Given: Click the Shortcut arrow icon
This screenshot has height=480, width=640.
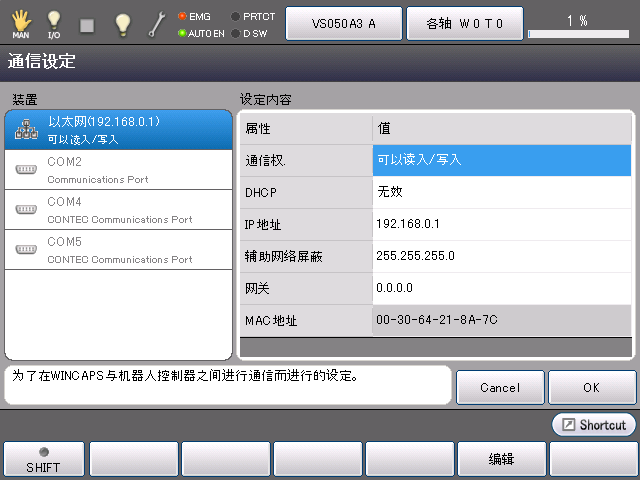Looking at the screenshot, I should point(568,424).
